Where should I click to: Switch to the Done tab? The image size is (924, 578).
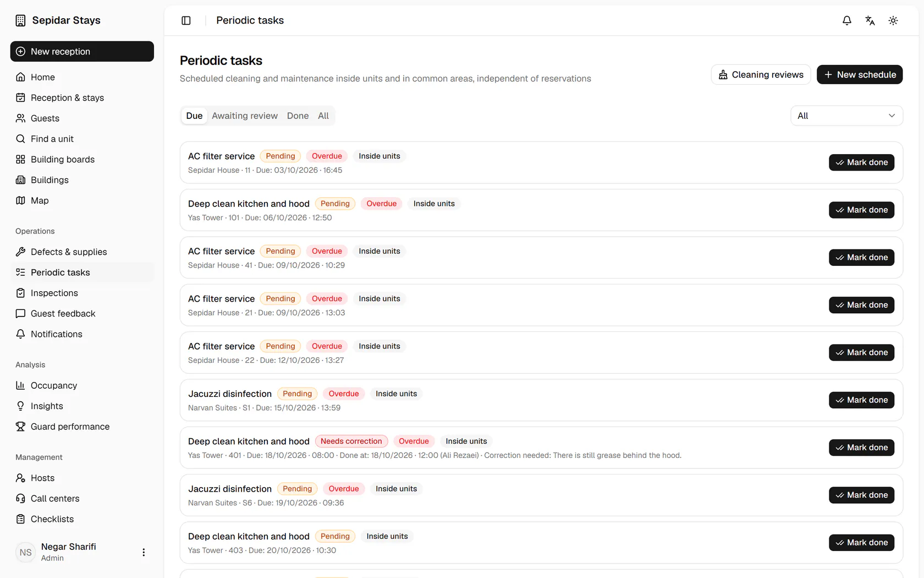298,116
